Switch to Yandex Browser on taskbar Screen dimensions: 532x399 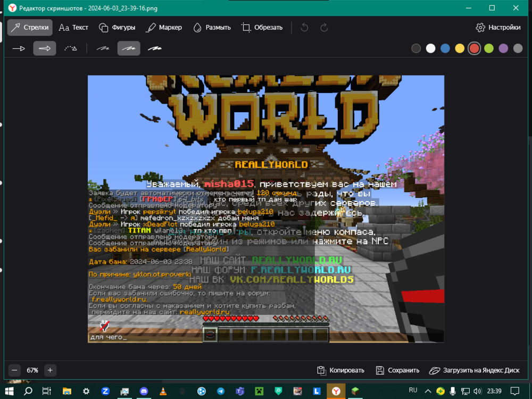pos(336,391)
